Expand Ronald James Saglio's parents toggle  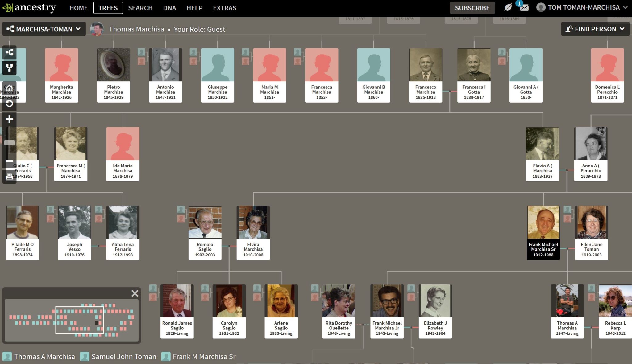tap(153, 292)
